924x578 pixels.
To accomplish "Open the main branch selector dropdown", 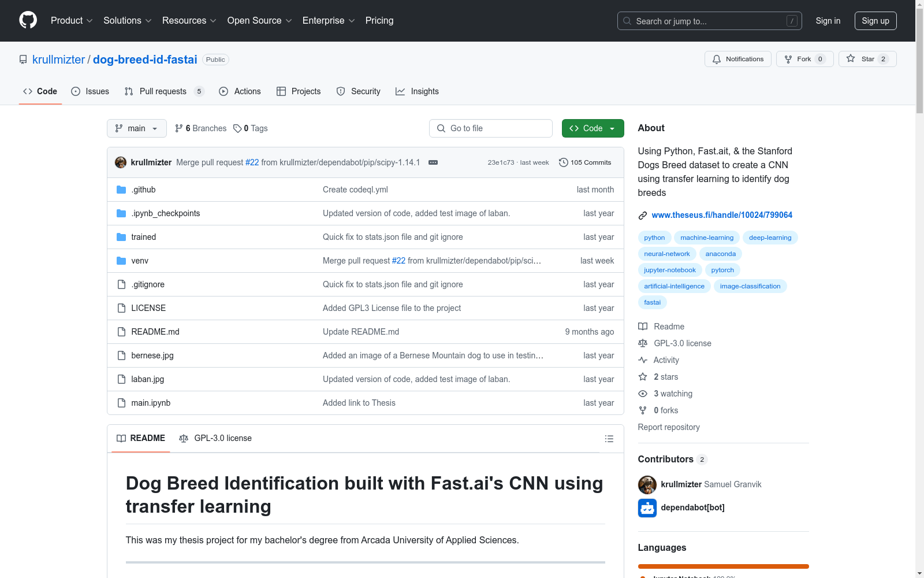I will coord(137,128).
